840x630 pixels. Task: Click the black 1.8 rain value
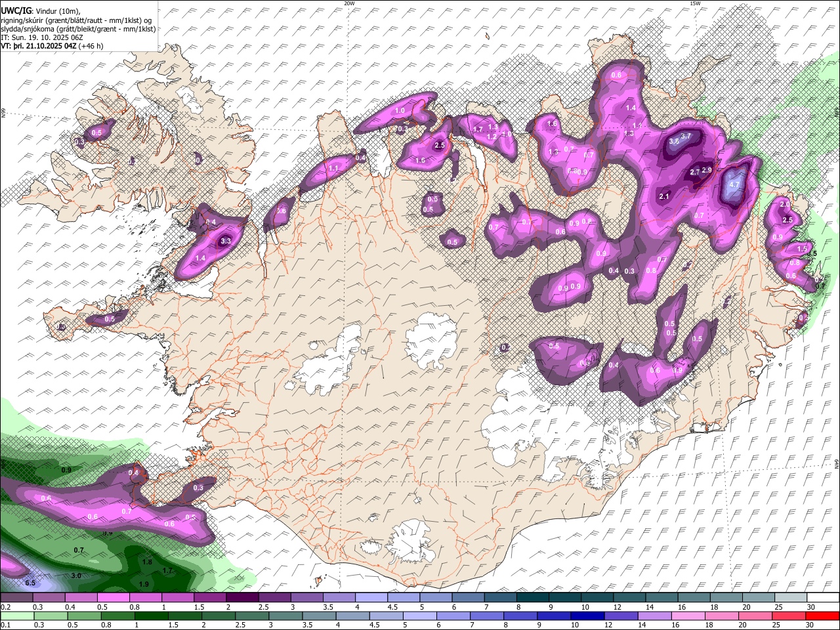147,562
